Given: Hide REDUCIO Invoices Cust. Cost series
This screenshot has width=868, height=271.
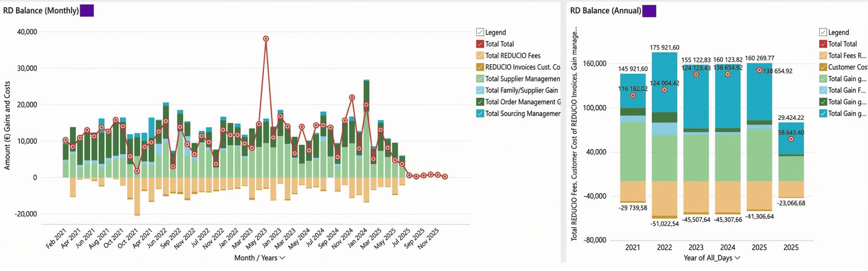Looking at the screenshot, I should [480, 67].
